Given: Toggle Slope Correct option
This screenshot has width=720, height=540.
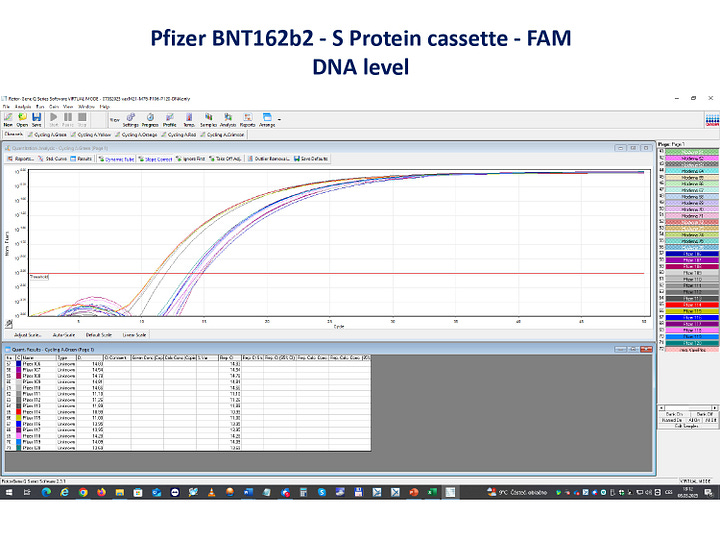Looking at the screenshot, I should (155, 159).
